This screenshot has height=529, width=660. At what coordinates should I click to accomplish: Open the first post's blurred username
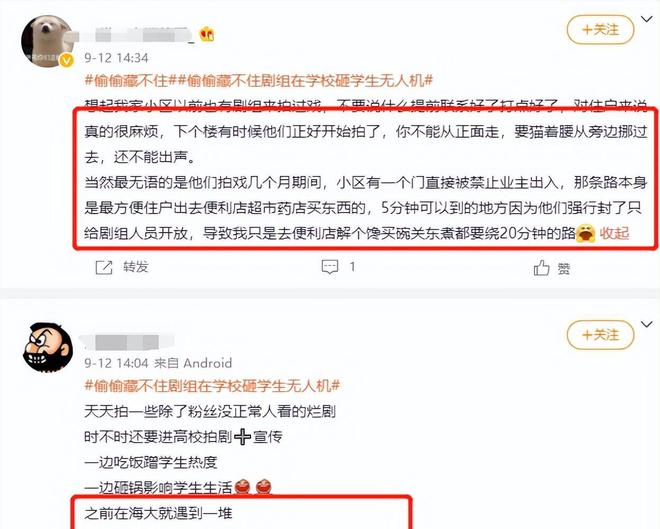click(x=137, y=35)
